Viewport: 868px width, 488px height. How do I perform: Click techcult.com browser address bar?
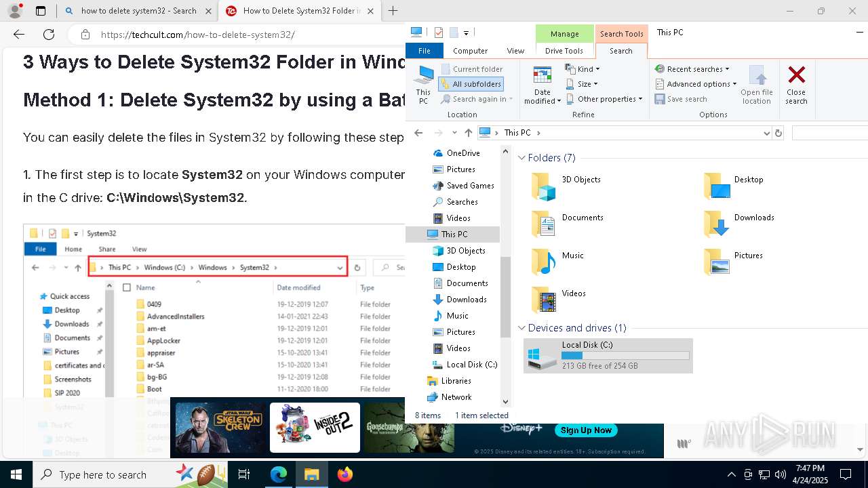click(x=237, y=35)
